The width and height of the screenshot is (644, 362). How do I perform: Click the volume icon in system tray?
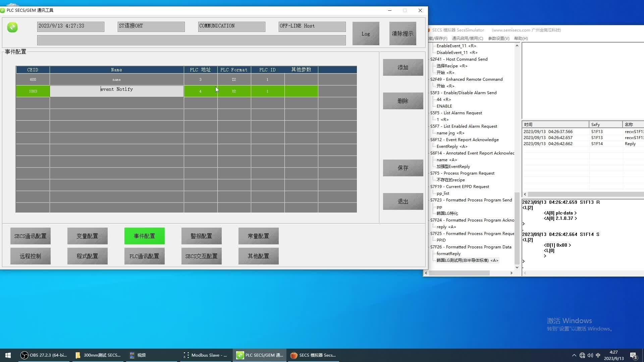point(590,355)
